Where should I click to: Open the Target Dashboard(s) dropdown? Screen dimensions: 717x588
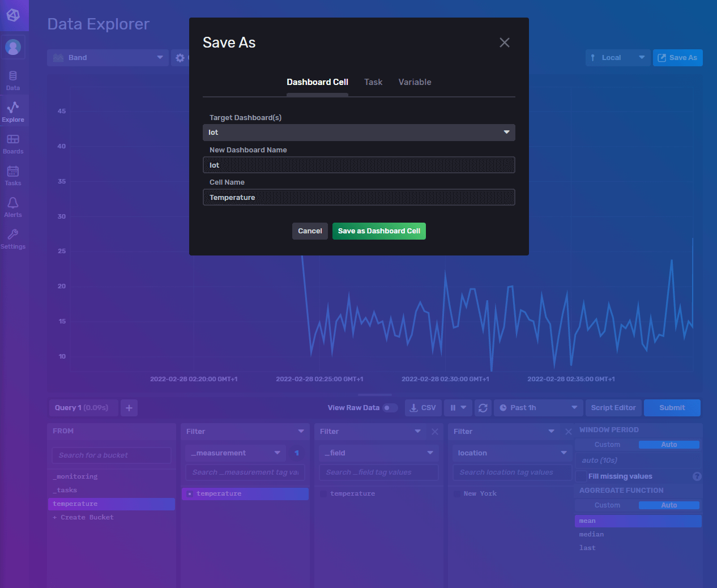pos(358,132)
